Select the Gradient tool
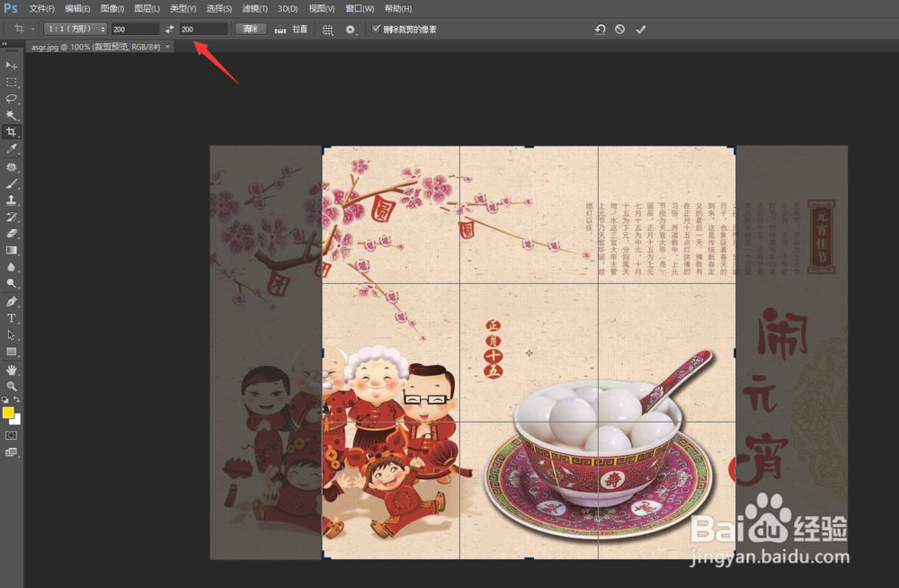Viewport: 899px width, 588px height. [11, 250]
